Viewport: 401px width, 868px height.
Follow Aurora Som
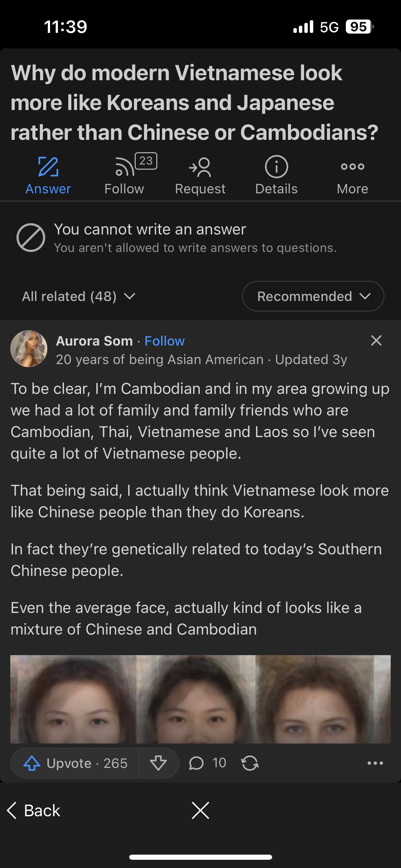click(165, 341)
